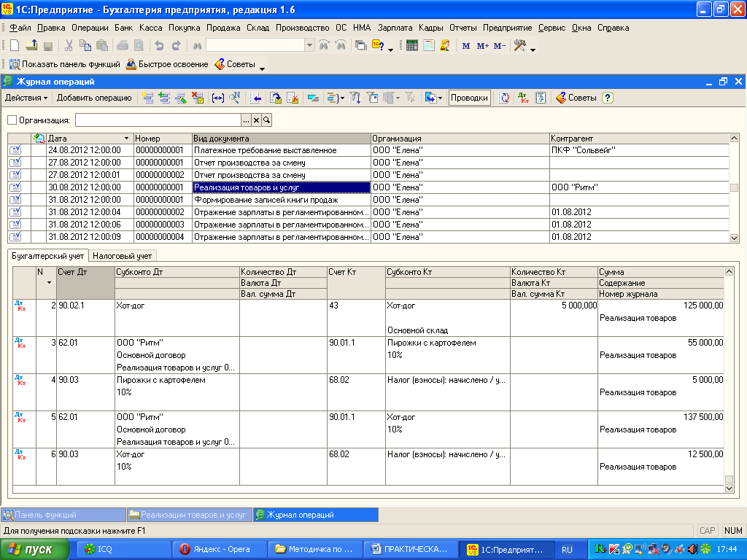This screenshot has height=560, width=747.
Task: Open the Дата column sort dropdown
Action: click(126, 139)
